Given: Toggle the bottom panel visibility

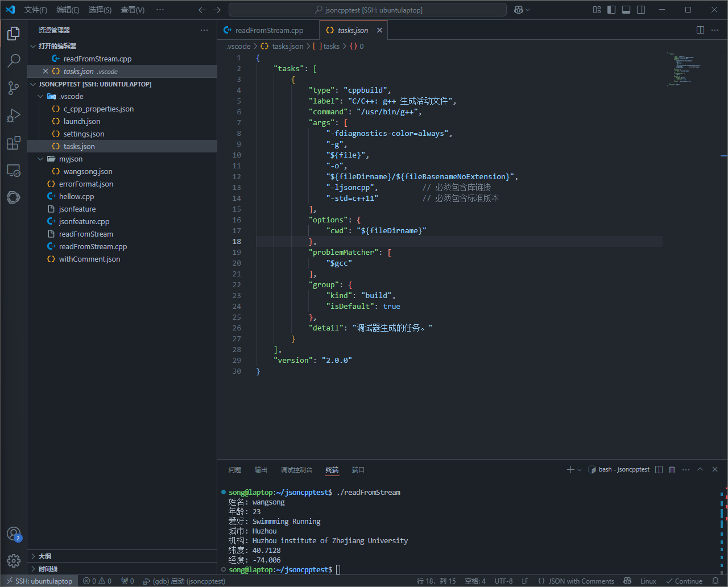Looking at the screenshot, I should [x=626, y=10].
